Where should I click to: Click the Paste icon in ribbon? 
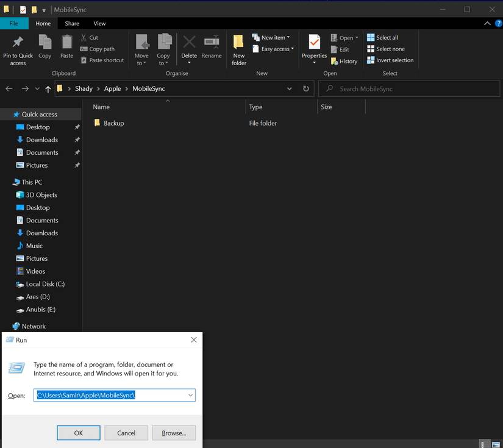click(x=66, y=43)
